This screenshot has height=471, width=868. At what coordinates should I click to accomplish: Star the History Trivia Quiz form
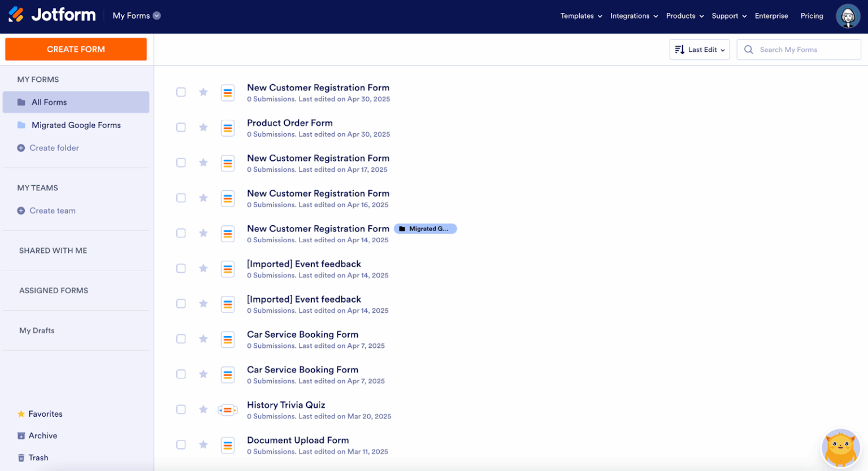pos(203,409)
